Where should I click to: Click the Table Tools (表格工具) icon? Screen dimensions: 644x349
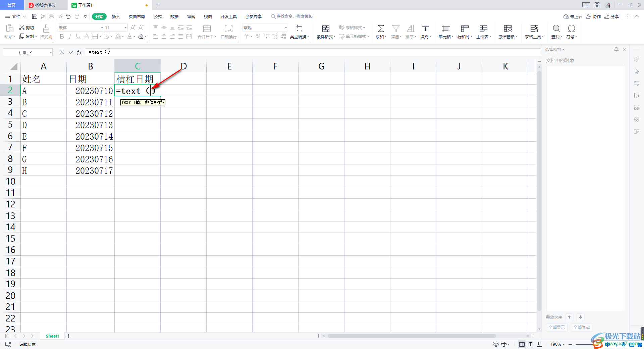[x=534, y=29]
